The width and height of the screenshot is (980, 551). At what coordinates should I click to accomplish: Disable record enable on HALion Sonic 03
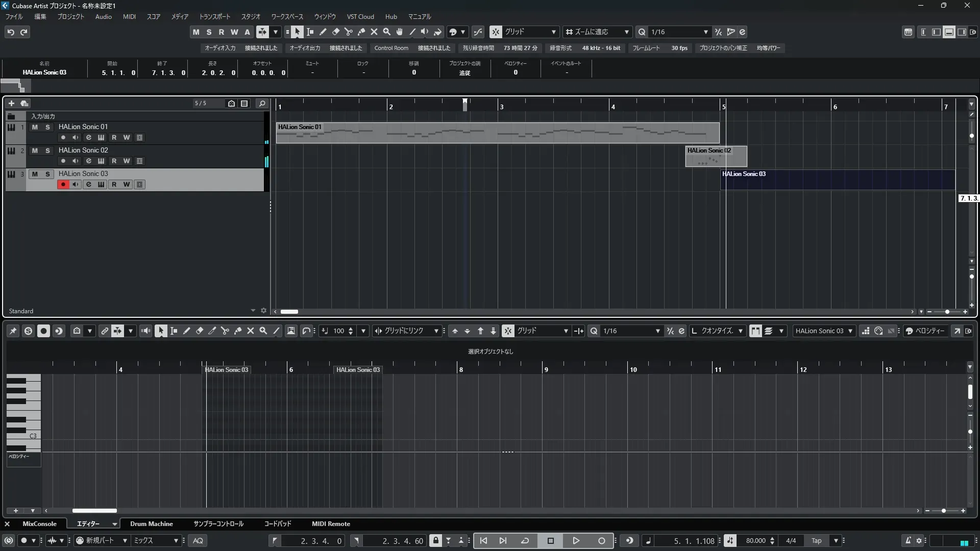point(63,185)
